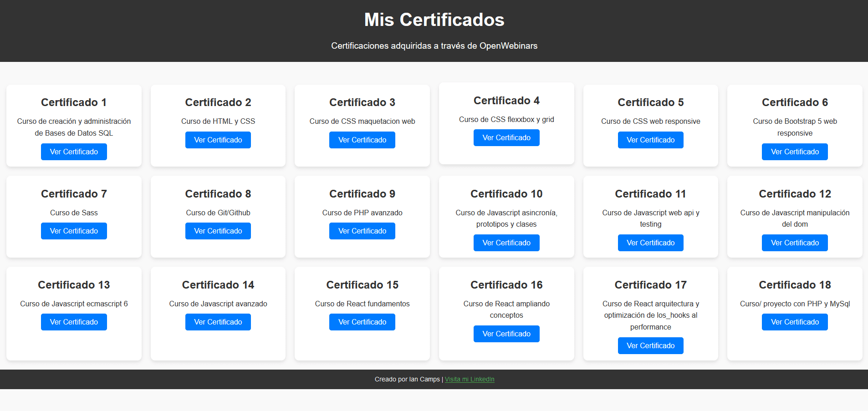Viewport: 868px width, 411px height.
Task: Open certificate for Curso proyecto con PHP y MySql
Action: 795,322
